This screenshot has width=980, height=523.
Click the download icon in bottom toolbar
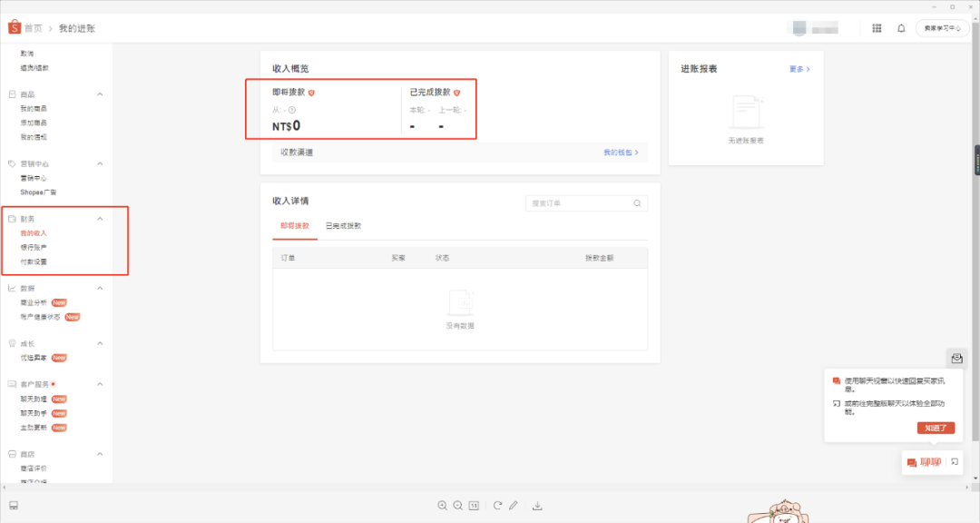(538, 506)
